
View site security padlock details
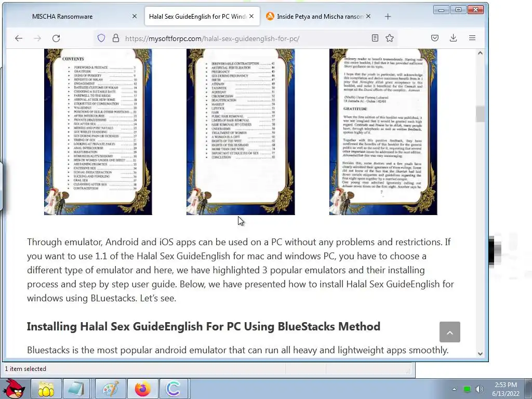coord(116,38)
